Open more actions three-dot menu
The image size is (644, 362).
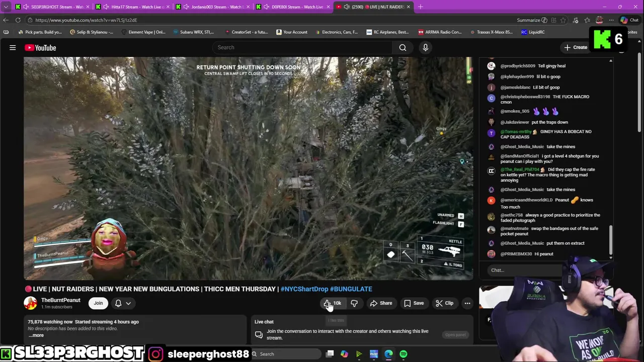467,303
